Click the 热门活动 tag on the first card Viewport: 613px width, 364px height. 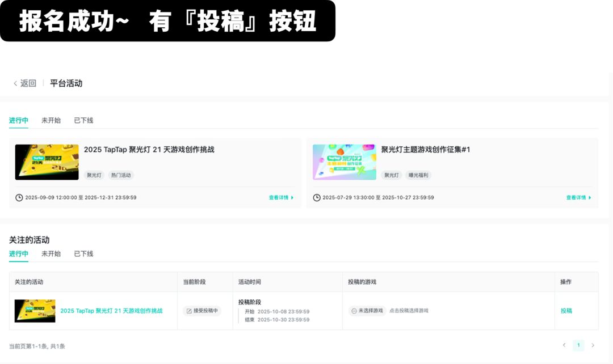[x=120, y=175]
